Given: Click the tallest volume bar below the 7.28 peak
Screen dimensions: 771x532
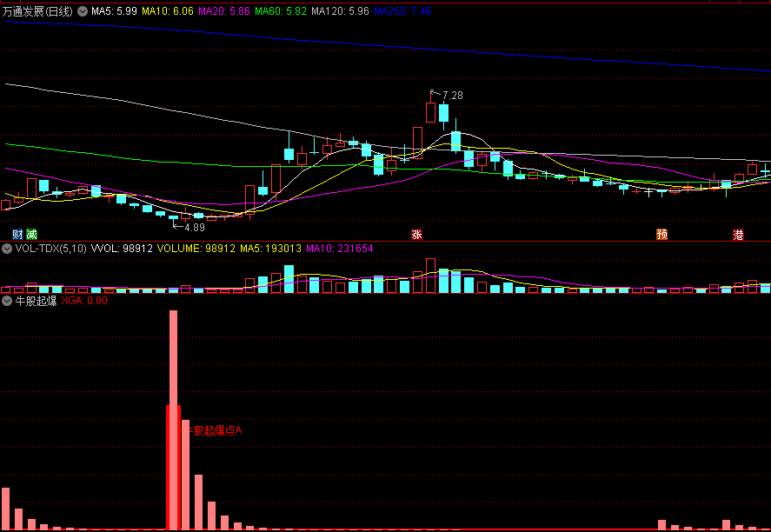Looking at the screenshot, I should [431, 276].
